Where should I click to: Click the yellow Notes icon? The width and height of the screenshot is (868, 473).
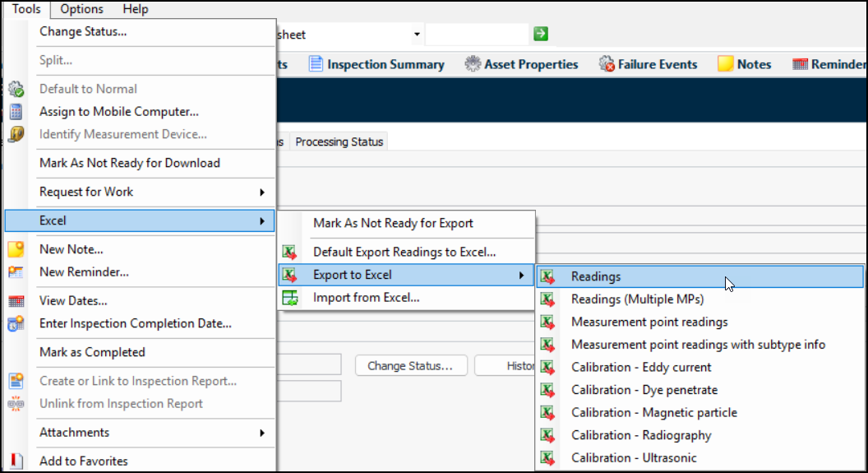[725, 64]
